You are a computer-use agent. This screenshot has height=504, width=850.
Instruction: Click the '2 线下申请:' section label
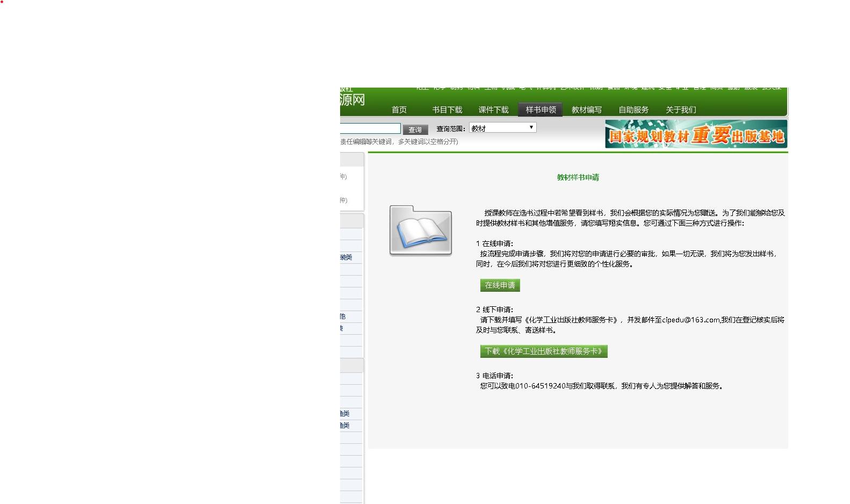(x=494, y=309)
